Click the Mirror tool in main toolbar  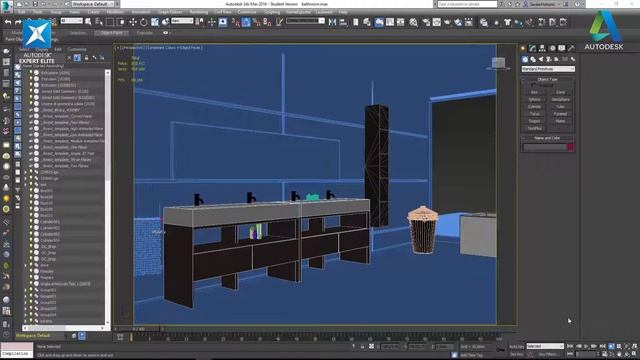click(333, 22)
